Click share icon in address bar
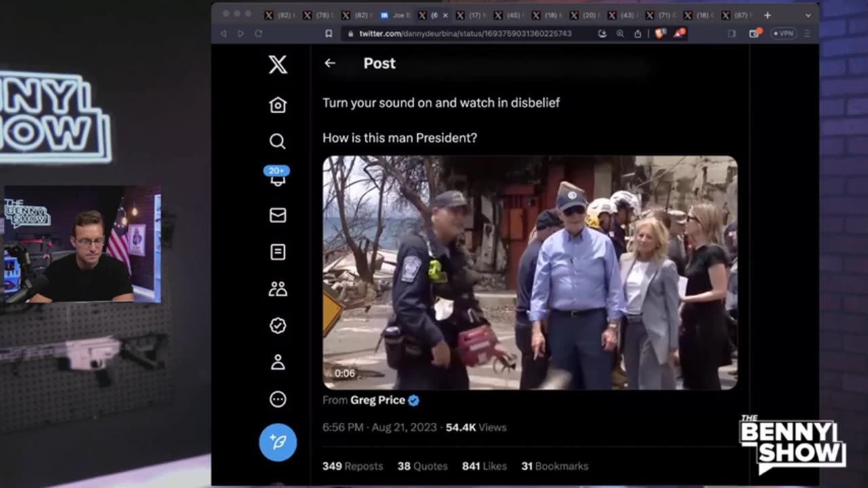The width and height of the screenshot is (868, 488). [x=637, y=33]
